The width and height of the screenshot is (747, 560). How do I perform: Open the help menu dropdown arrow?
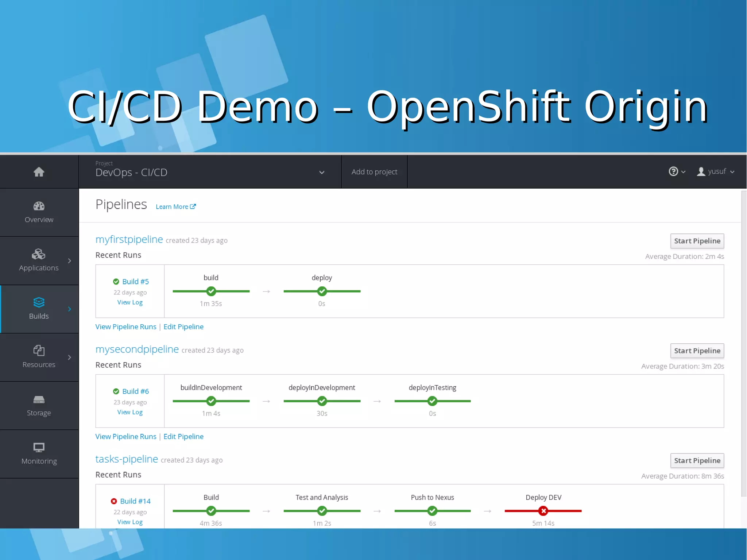[x=684, y=172]
